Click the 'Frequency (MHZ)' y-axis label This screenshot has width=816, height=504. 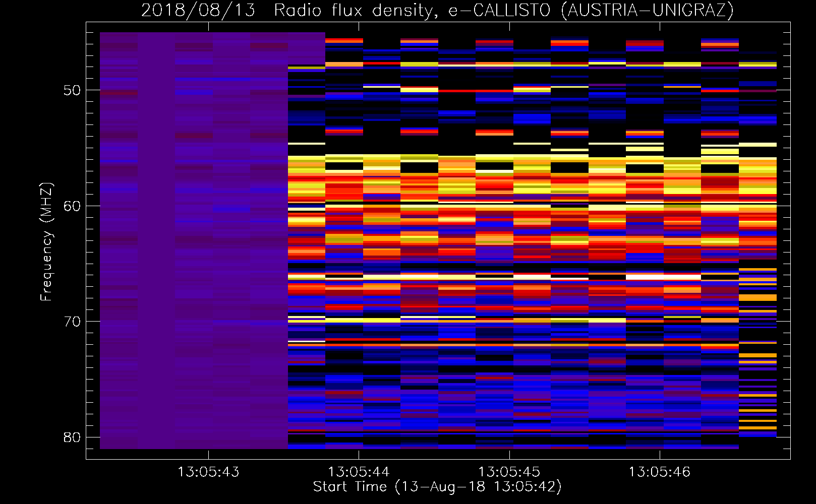pyautogui.click(x=46, y=242)
